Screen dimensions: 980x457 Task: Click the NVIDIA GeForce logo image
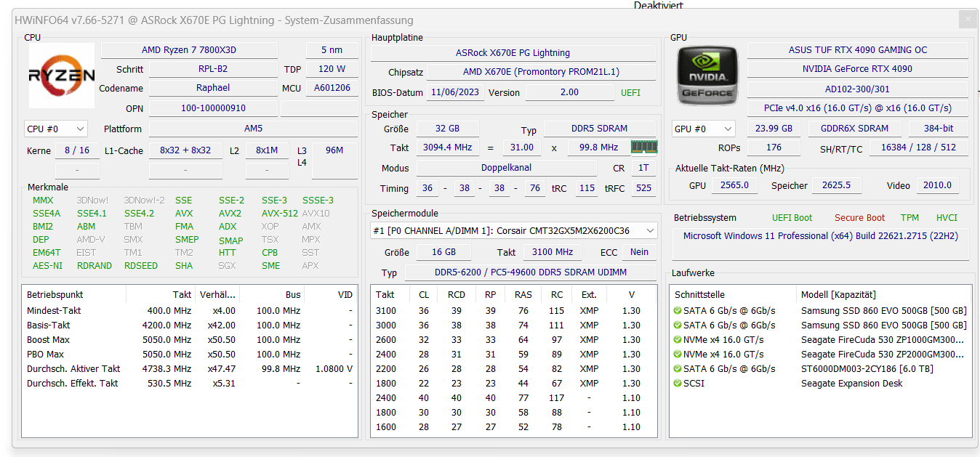[708, 76]
